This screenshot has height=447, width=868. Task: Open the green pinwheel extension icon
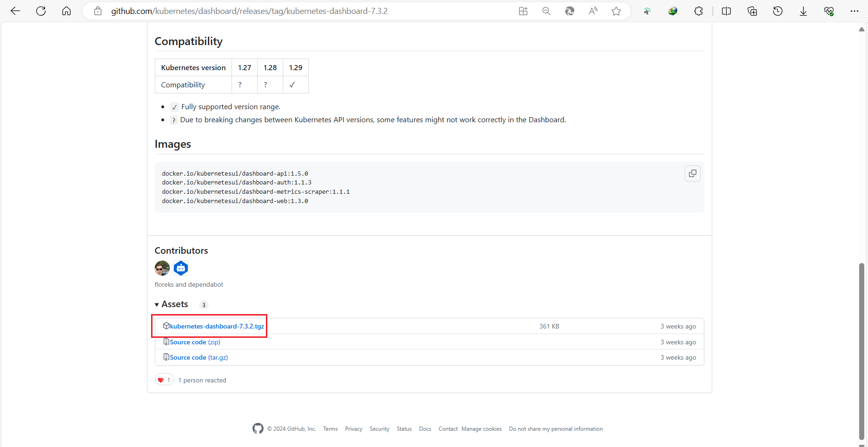pos(647,11)
